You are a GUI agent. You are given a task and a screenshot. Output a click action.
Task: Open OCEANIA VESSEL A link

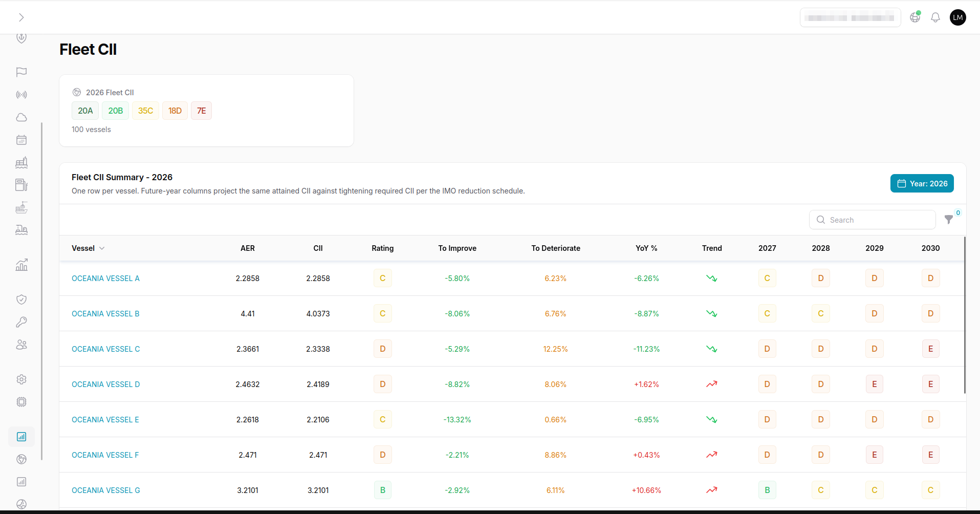click(x=105, y=279)
